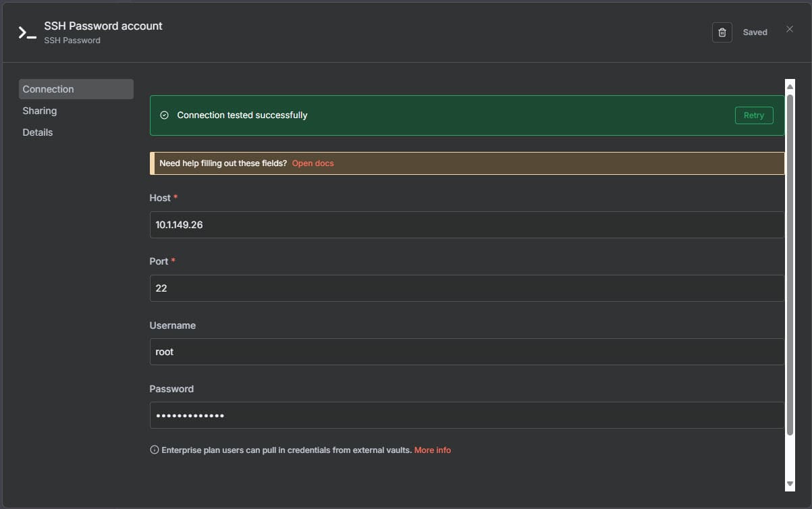Follow the More info link
The height and width of the screenshot is (509, 812).
tap(432, 450)
